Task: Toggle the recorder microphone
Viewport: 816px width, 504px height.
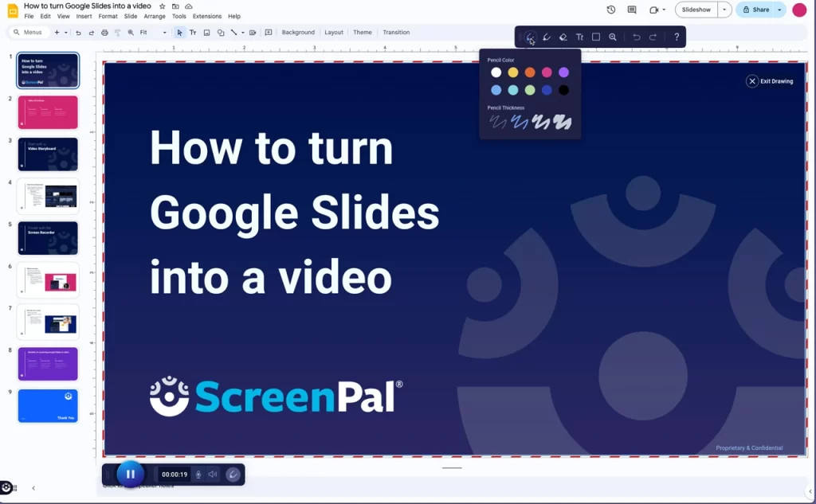Action: pos(198,475)
